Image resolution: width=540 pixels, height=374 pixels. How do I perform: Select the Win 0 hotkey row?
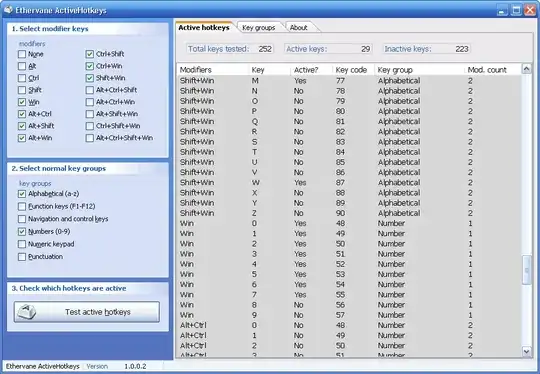pyautogui.click(x=349, y=224)
